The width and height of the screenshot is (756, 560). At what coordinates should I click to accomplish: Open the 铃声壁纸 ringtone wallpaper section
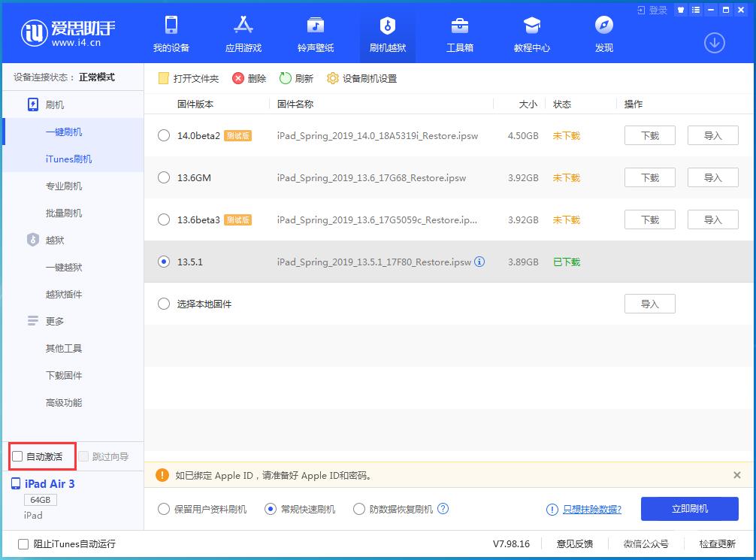(315, 34)
